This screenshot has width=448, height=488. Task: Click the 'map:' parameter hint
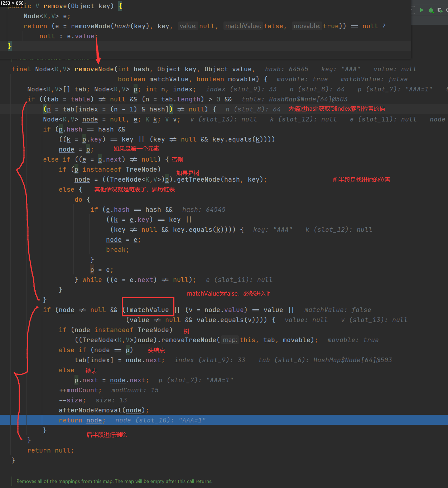230,340
